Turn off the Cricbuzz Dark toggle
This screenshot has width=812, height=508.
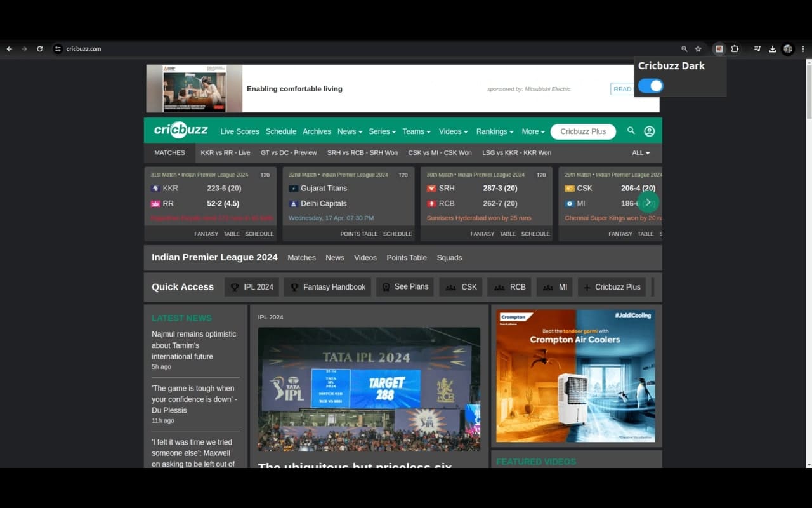point(650,86)
